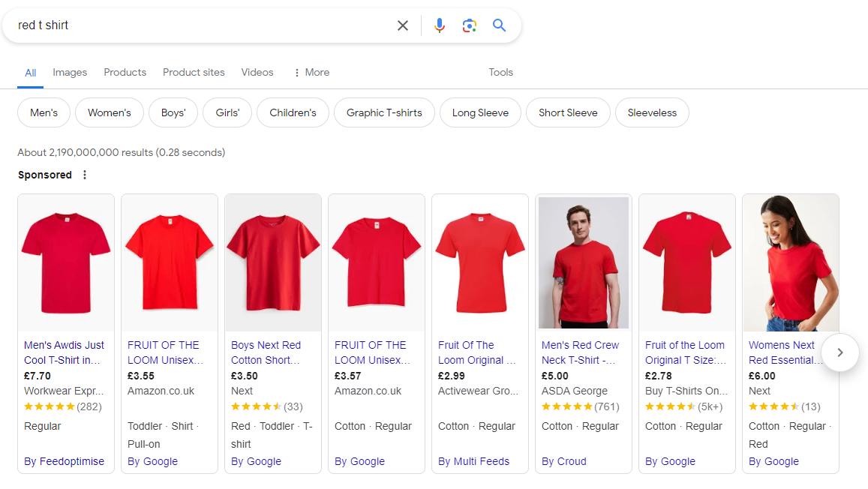The image size is (868, 489).
Task: Switch to the Images tab
Action: tap(70, 73)
